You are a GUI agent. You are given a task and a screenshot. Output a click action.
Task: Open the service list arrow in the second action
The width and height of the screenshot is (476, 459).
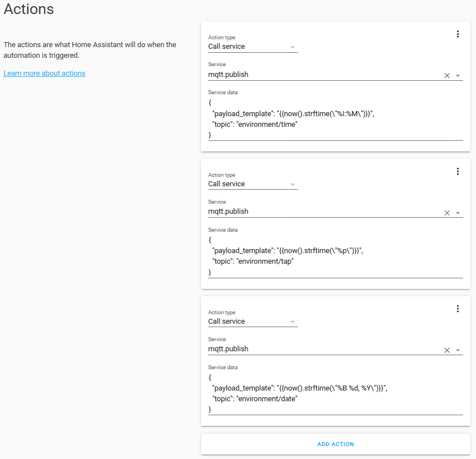458,213
